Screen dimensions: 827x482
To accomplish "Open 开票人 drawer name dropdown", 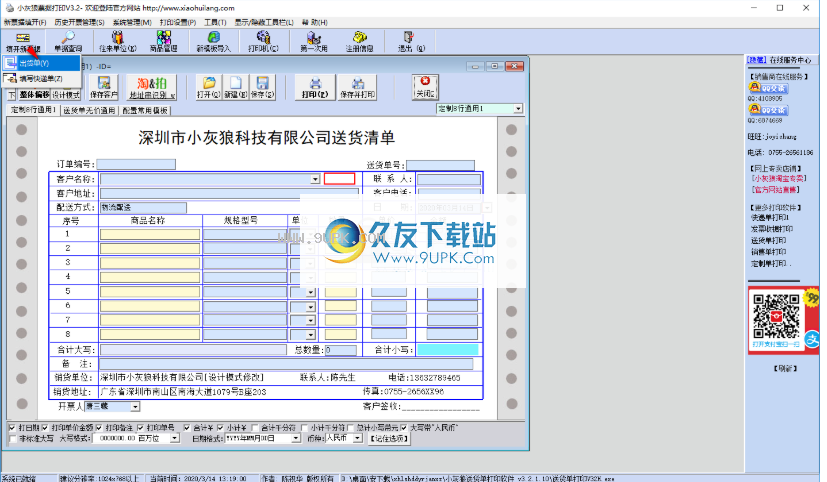I will tap(136, 407).
